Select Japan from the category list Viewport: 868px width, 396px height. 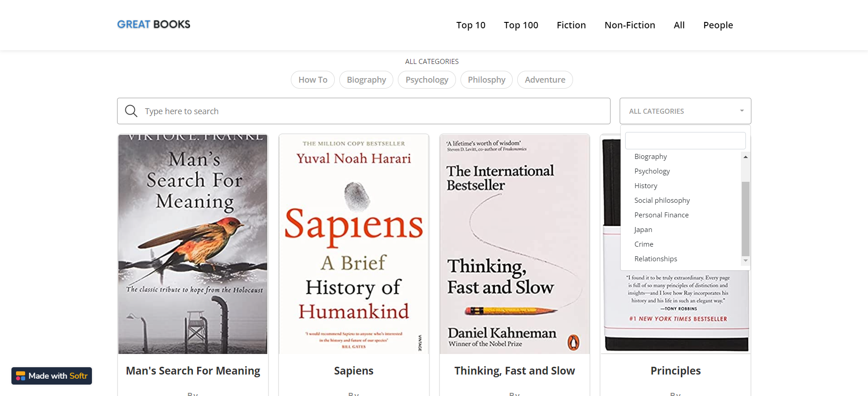click(643, 229)
